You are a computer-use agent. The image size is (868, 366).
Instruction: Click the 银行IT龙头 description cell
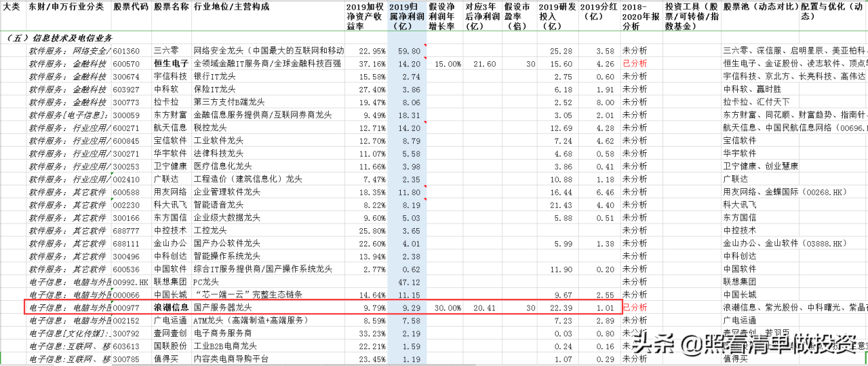pyautogui.click(x=215, y=76)
